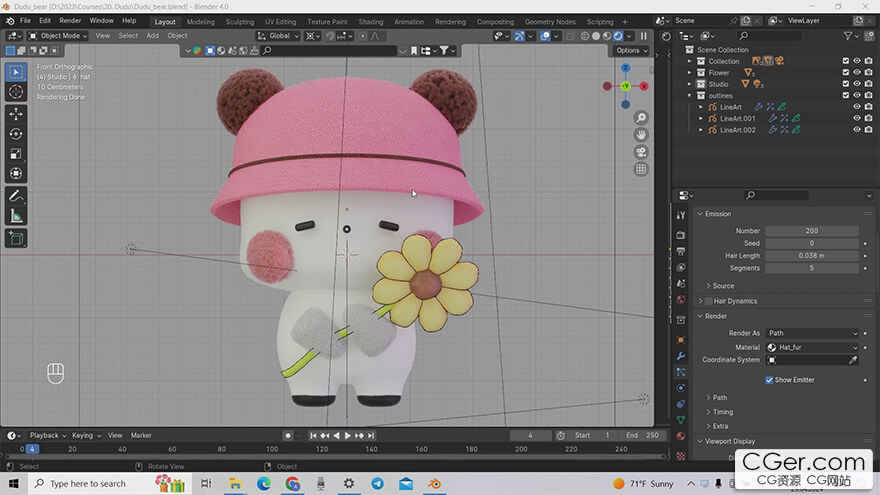
Task: Hide LineArt with its eye icon
Action: click(x=857, y=107)
